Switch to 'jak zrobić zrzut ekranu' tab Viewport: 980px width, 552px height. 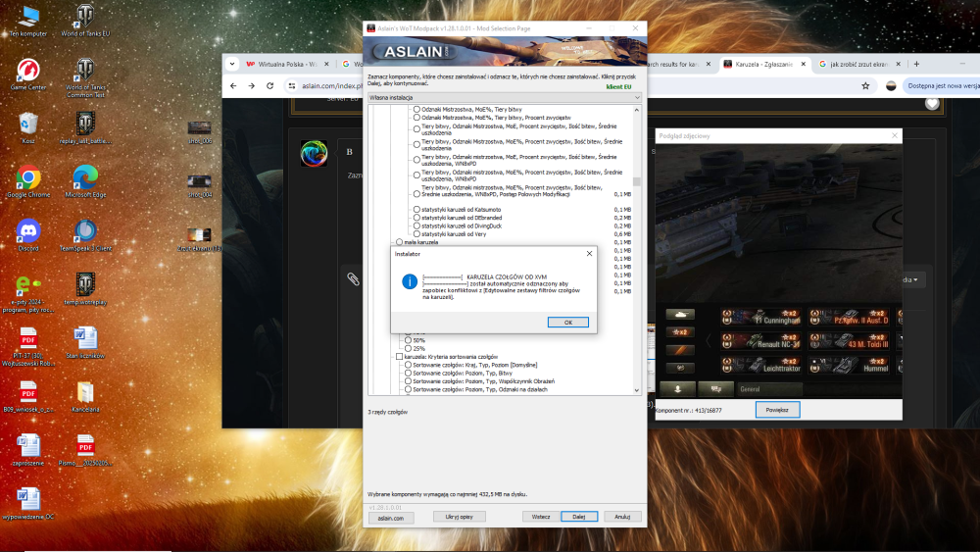[x=858, y=64]
